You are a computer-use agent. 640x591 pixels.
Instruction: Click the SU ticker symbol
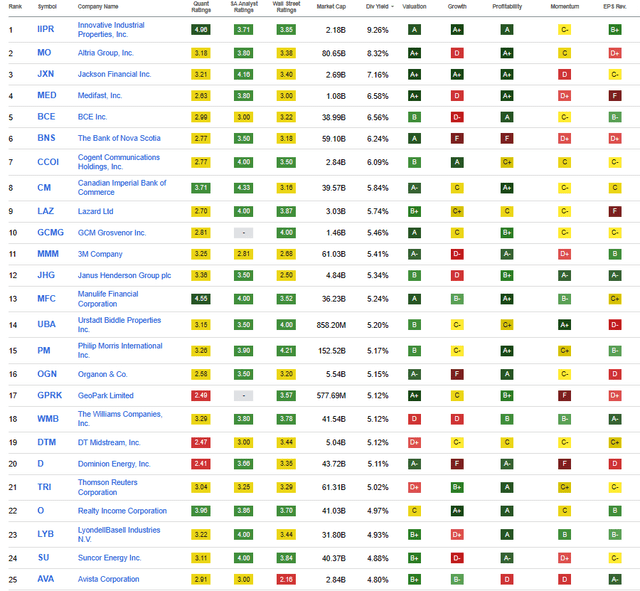point(43,558)
